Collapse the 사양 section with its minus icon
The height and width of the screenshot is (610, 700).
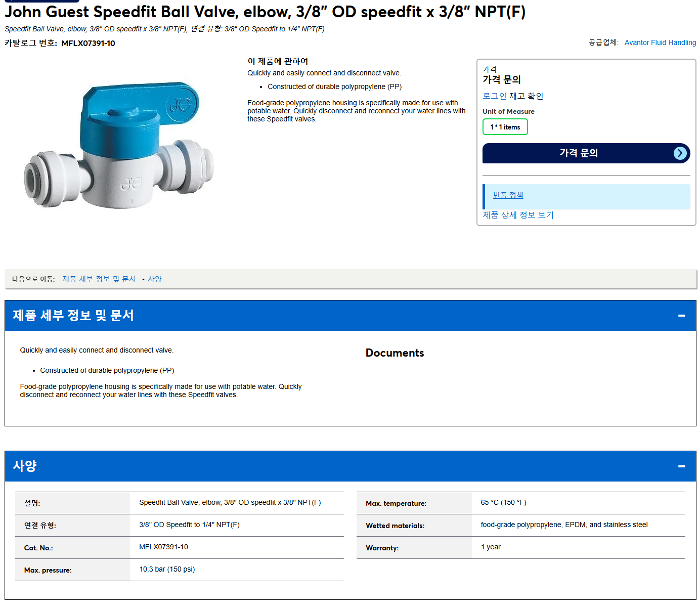coord(681,466)
